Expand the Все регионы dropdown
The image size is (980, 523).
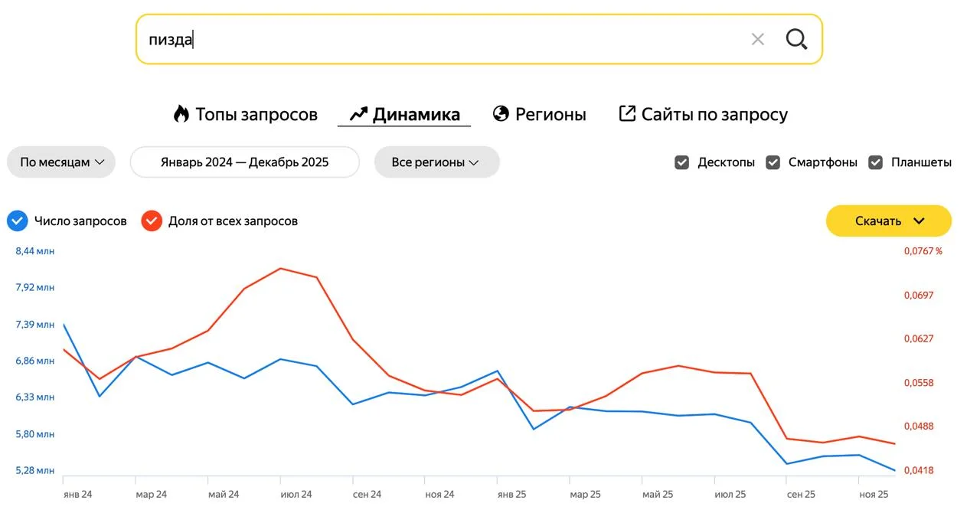tap(436, 162)
